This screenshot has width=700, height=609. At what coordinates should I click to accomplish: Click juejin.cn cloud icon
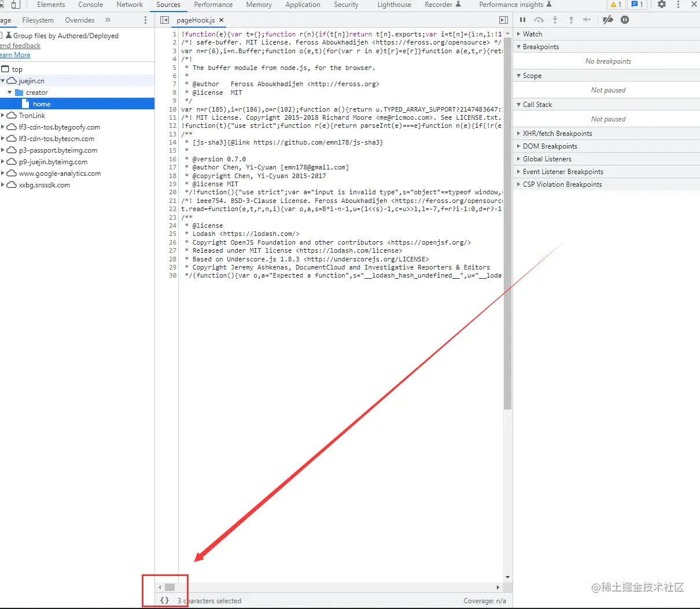coord(12,81)
